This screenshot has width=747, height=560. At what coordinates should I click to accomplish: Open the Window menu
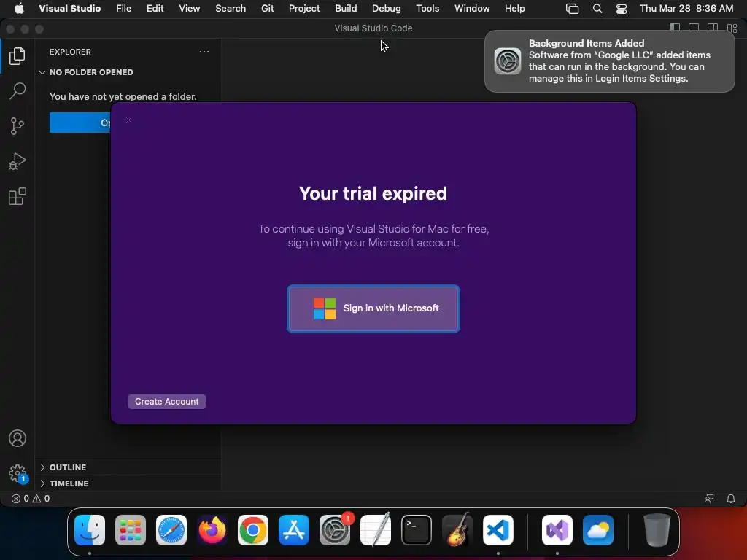tap(472, 9)
